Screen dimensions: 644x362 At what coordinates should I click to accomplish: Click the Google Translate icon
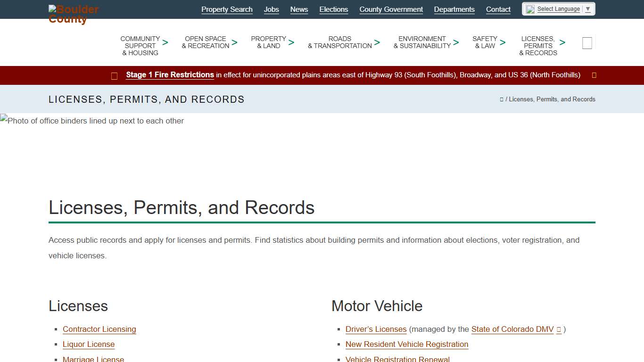(530, 8)
